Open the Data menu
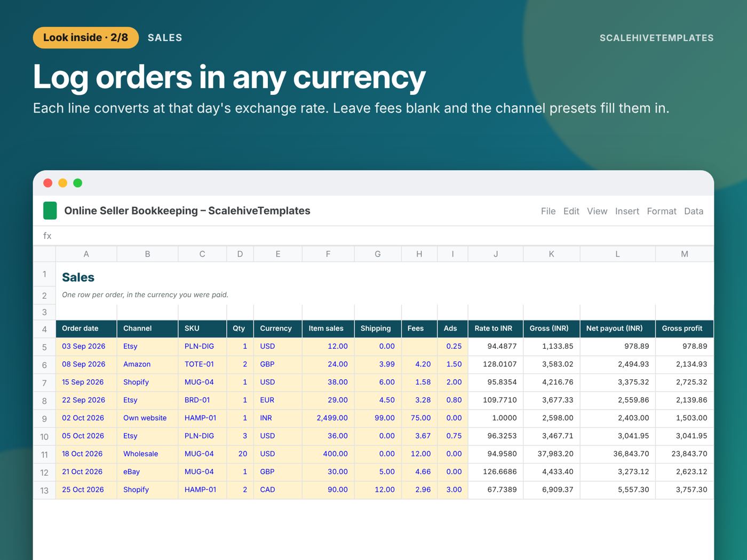This screenshot has width=747, height=560. (694, 211)
